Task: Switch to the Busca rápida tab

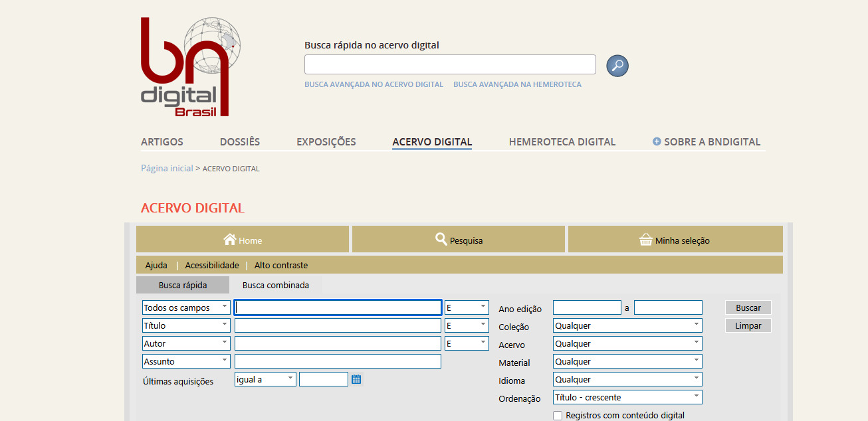Action: (x=183, y=285)
